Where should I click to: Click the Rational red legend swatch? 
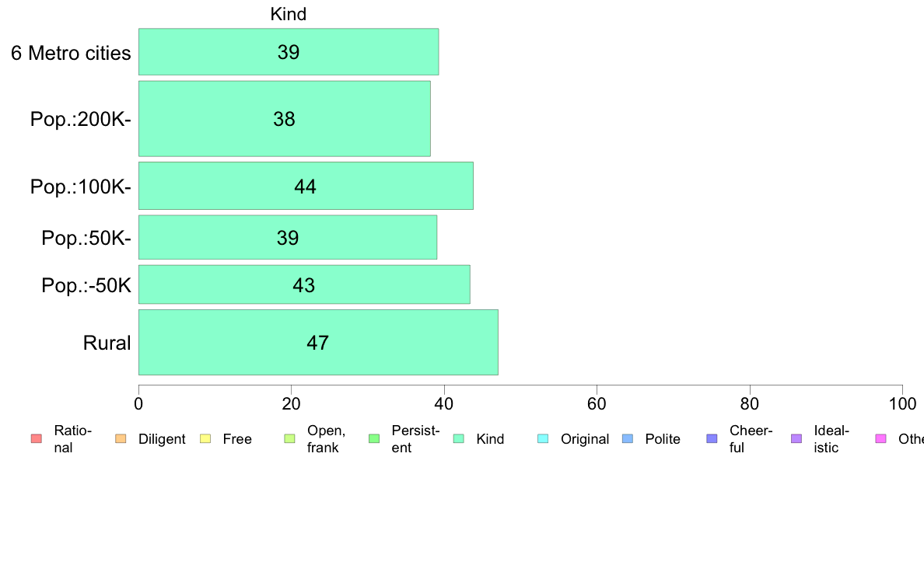[x=37, y=438]
